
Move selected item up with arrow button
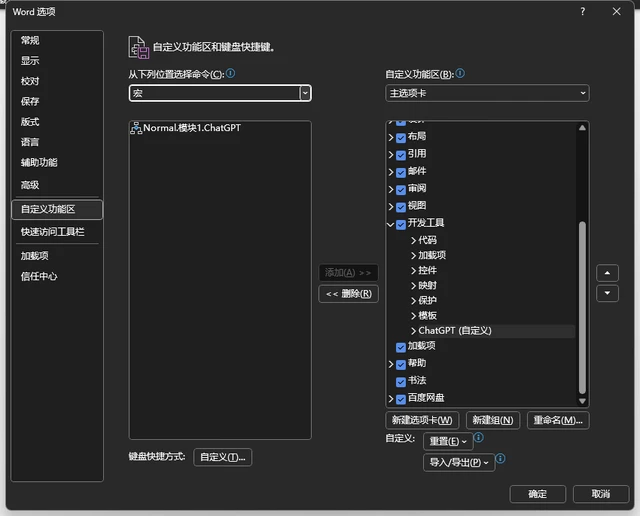pos(607,273)
